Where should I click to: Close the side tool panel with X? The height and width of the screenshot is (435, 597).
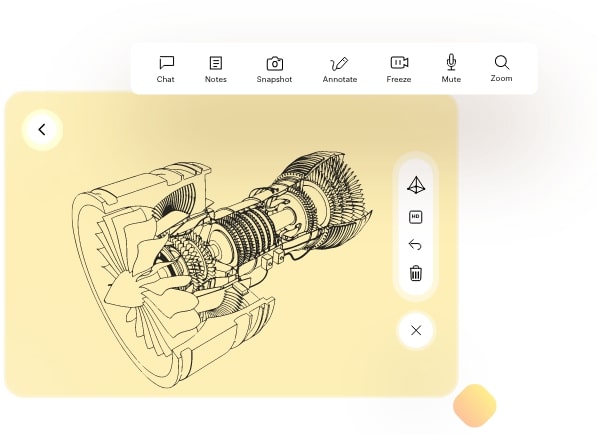click(416, 330)
